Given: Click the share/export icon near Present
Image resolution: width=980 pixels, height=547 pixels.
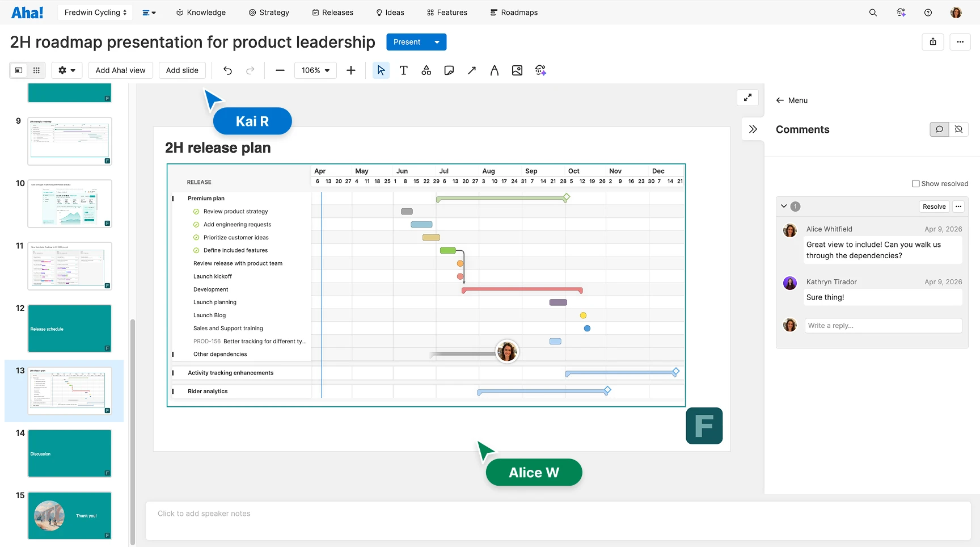Looking at the screenshot, I should [x=933, y=41].
